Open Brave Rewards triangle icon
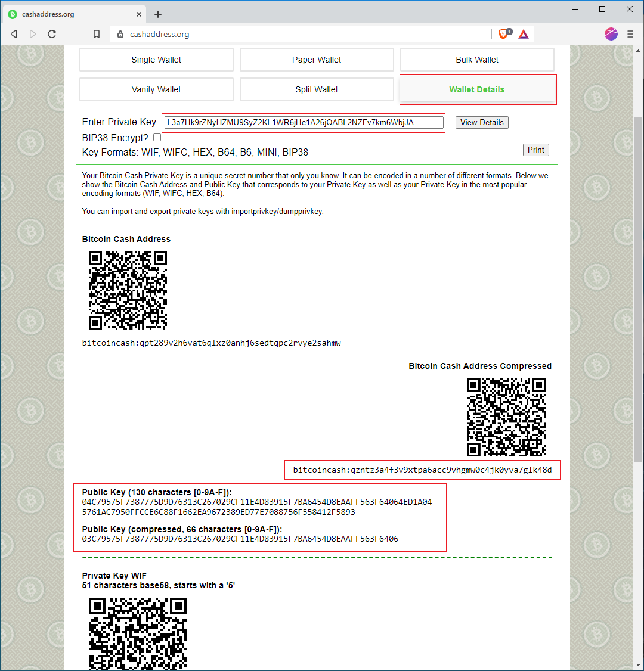 click(524, 34)
